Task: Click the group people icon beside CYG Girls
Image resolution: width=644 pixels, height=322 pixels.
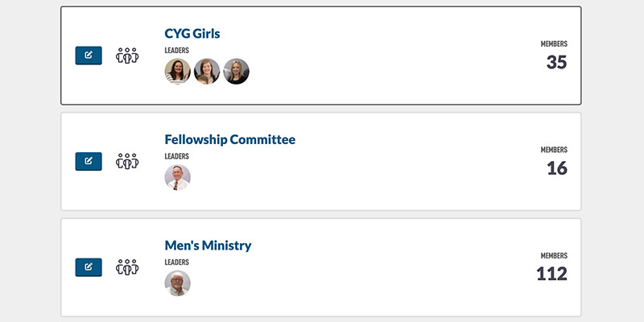Action: [127, 56]
